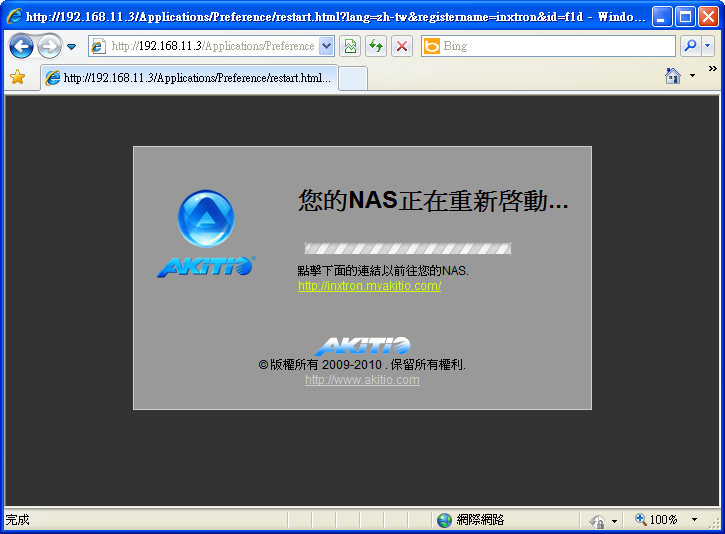The width and height of the screenshot is (725, 534).
Task: Click the magnifier Search button
Action: pyautogui.click(x=690, y=46)
